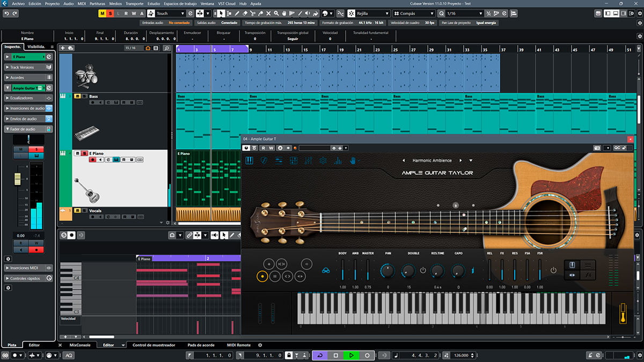Screen dimensions: 644x362
Task: Open the Proyecto menu
Action: (x=52, y=3)
